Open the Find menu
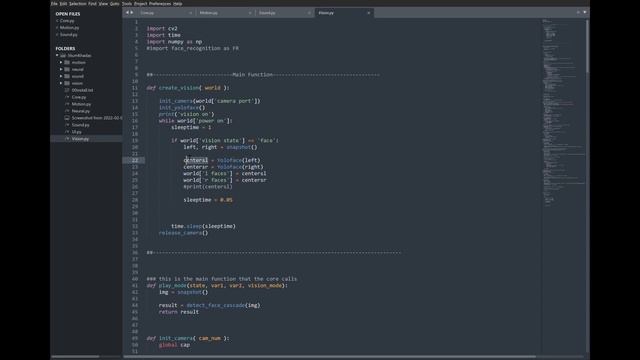This screenshot has height=360, width=640. tap(93, 4)
